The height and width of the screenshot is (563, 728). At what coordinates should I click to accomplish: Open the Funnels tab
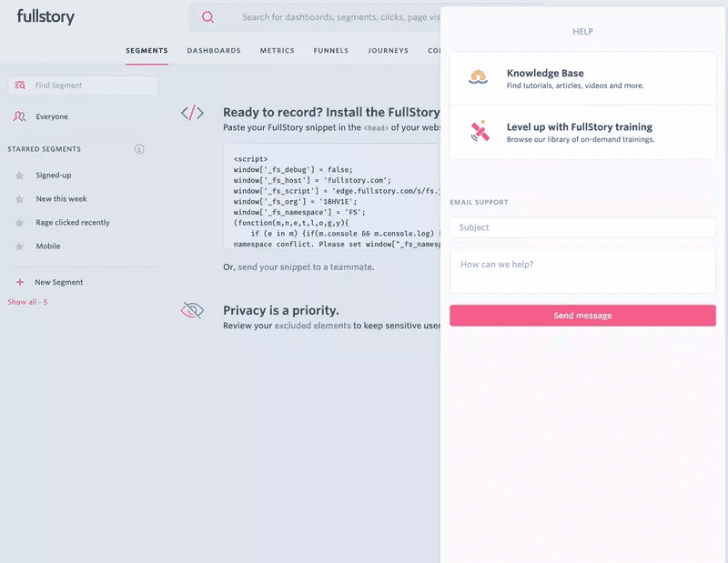(x=330, y=51)
